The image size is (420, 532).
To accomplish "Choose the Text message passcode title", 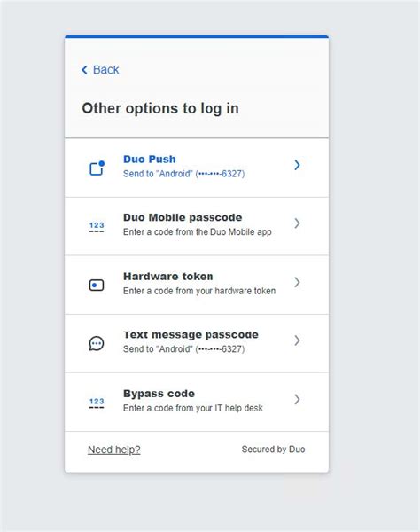I will [x=191, y=335].
